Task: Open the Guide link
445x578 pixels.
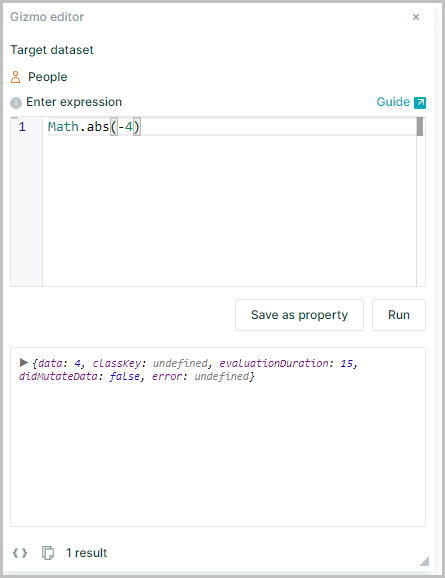Action: coord(393,102)
